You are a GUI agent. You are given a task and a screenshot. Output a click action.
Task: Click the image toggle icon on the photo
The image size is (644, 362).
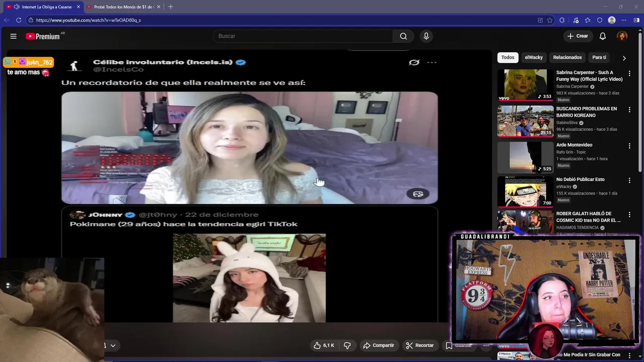pos(418,194)
